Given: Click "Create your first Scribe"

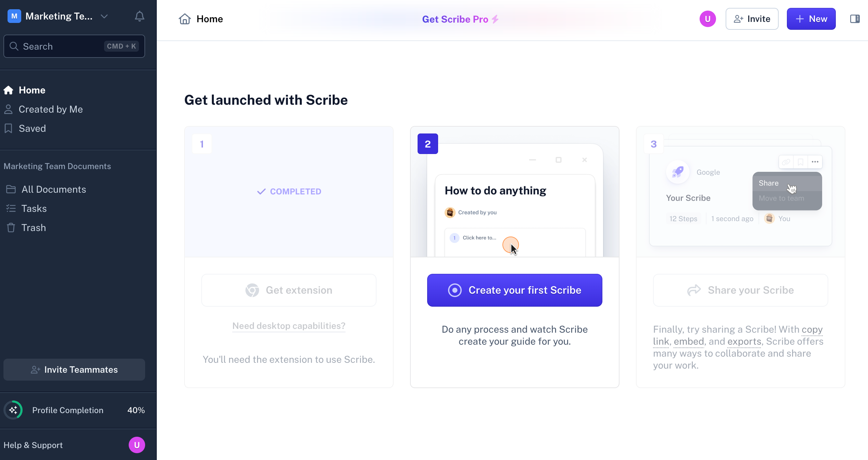Looking at the screenshot, I should [x=514, y=290].
